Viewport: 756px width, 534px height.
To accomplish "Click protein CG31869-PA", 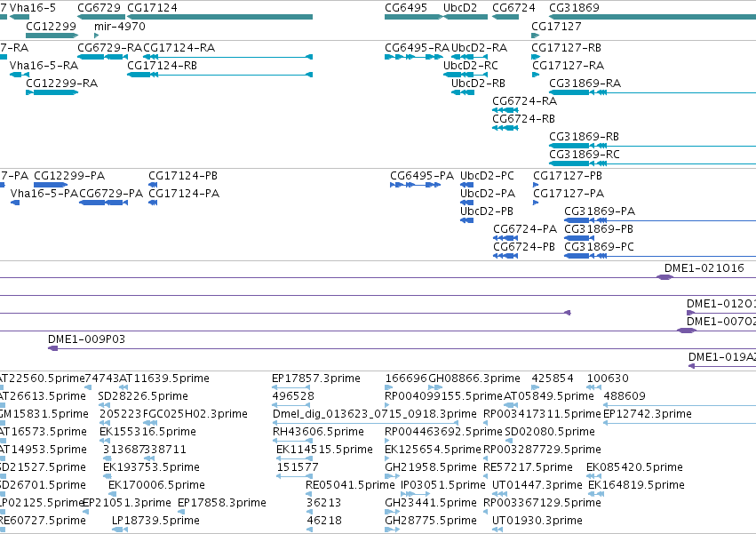I will 600,211.
